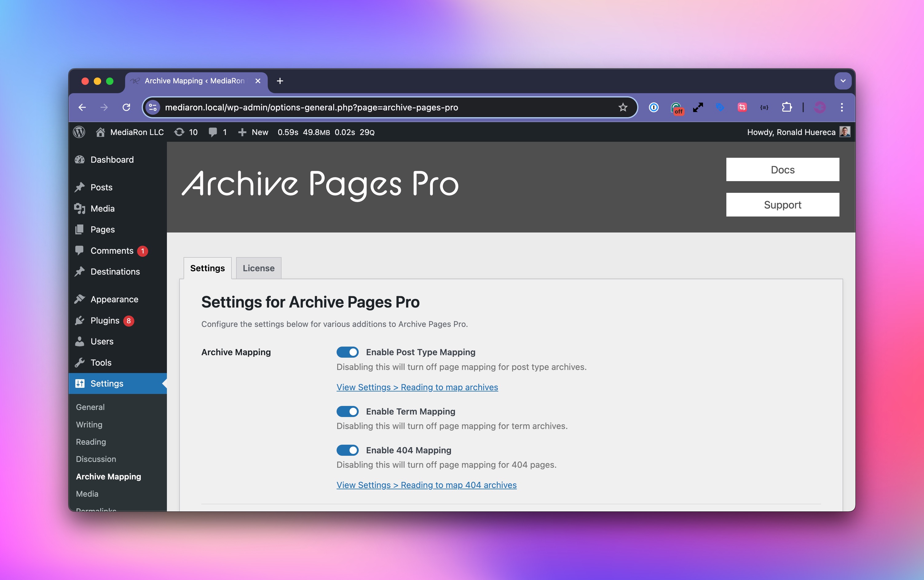The height and width of the screenshot is (580, 924).
Task: Disable Enable Post Type Mapping toggle
Action: (x=347, y=352)
